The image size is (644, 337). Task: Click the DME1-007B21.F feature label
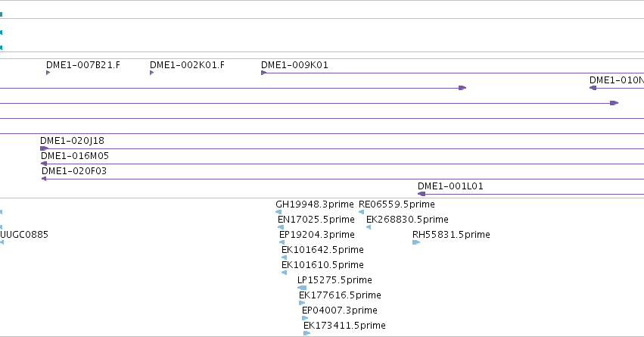point(83,65)
